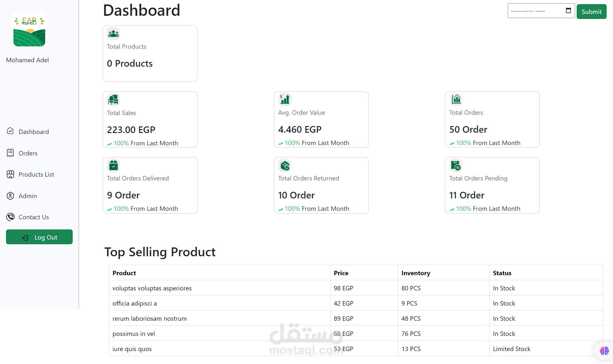Click the brain assistant icon at bottom right
613x364 pixels.
(604, 351)
